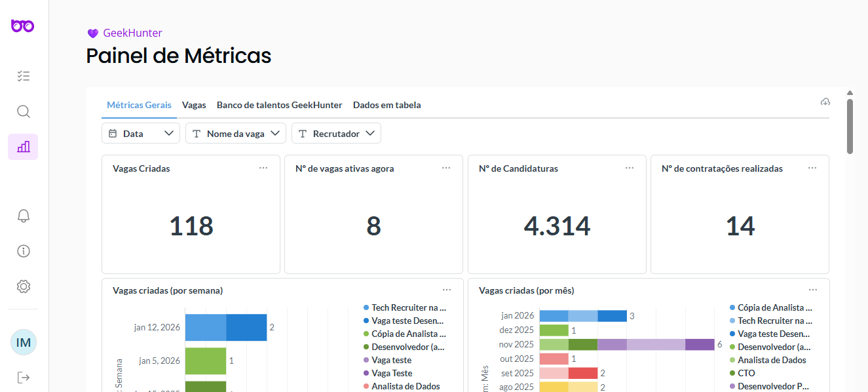Viewport: 868px width, 392px height.
Task: Select the bar chart metrics icon
Action: [24, 147]
